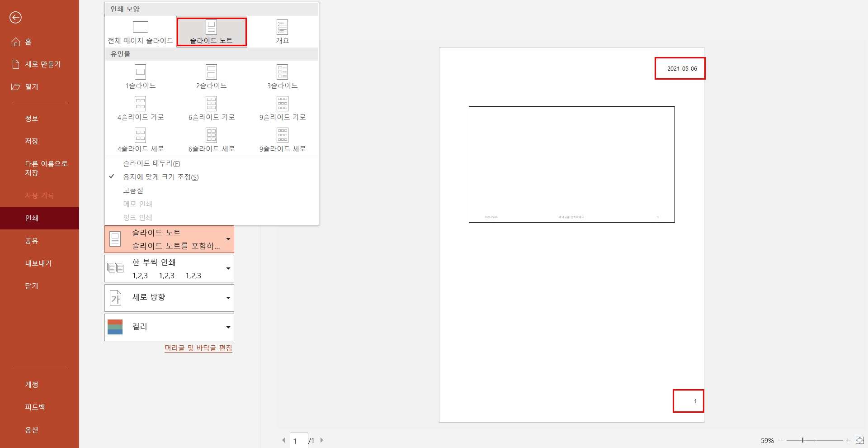Toggle the 고품질 print option
The width and height of the screenshot is (868, 448).
coord(212,191)
